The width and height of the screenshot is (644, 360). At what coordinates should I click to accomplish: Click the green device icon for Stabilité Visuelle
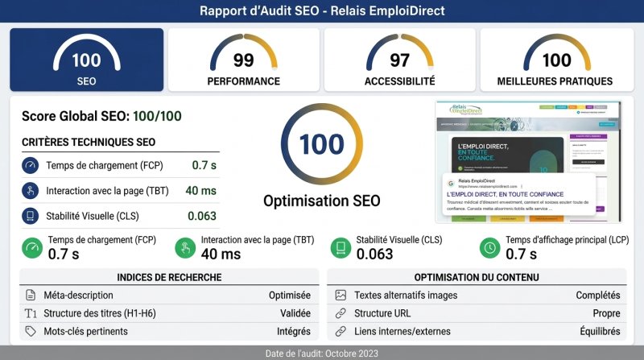[x=341, y=248]
